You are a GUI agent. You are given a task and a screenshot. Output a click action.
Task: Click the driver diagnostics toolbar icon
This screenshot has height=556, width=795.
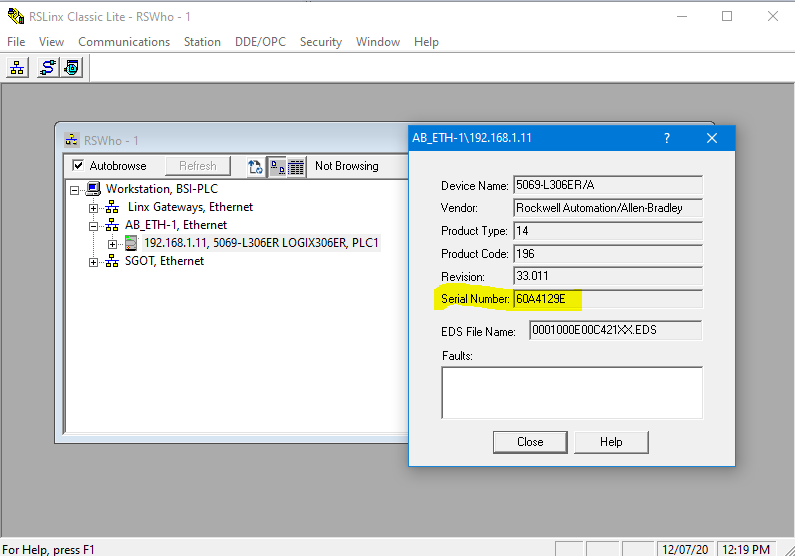click(x=72, y=68)
